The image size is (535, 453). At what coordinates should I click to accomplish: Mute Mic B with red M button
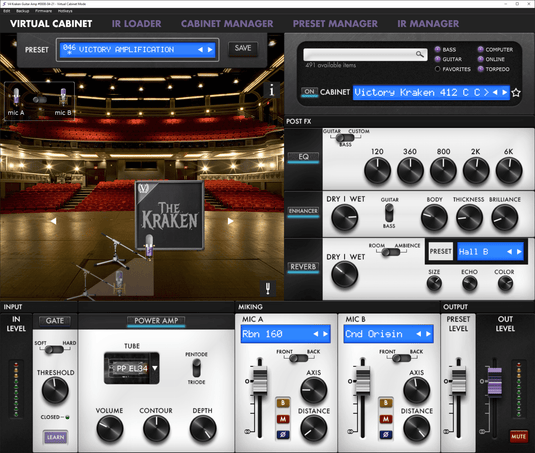coord(386,419)
